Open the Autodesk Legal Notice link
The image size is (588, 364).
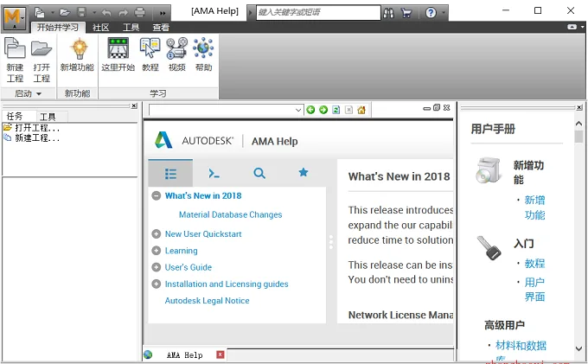(207, 301)
